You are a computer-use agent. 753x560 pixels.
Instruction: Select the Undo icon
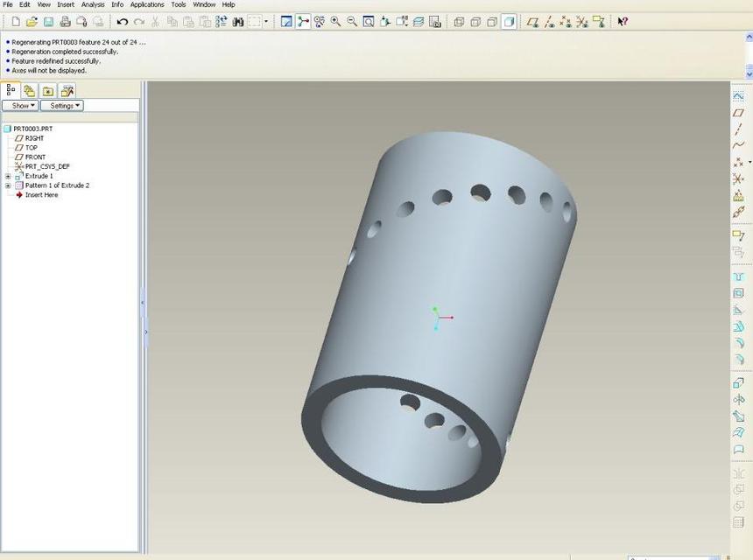point(123,21)
